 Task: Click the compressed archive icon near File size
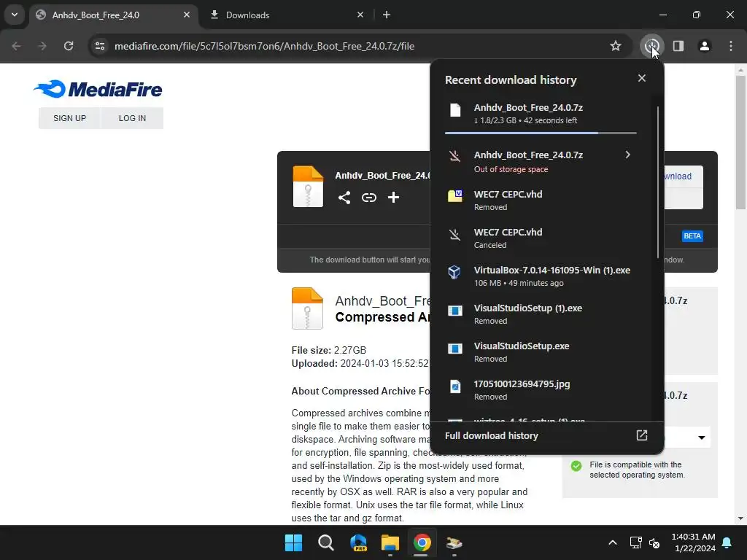(x=307, y=308)
